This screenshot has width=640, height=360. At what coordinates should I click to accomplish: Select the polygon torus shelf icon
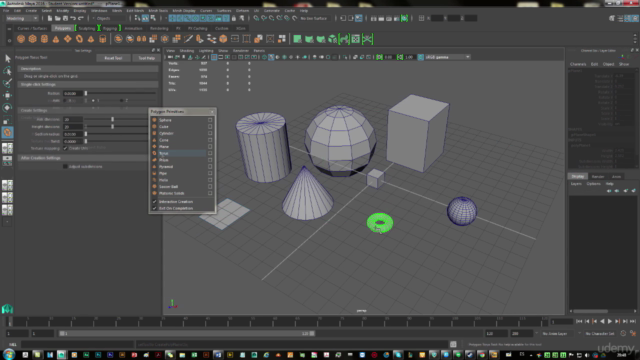pos(79,39)
